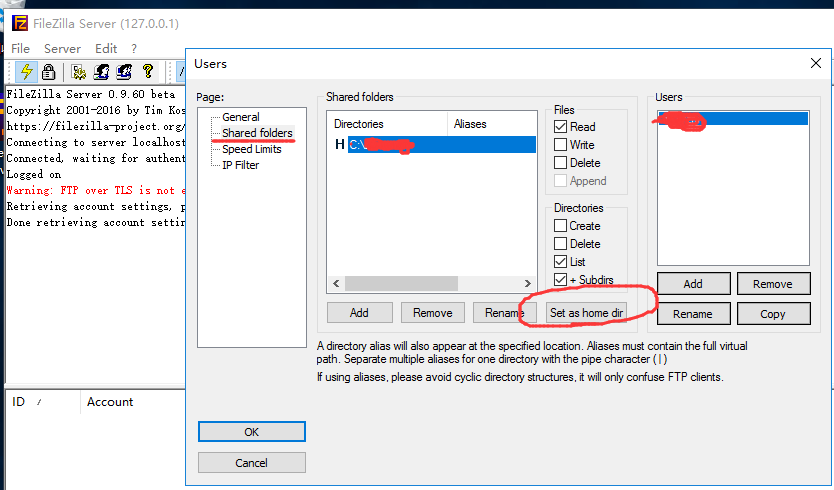Screen dimensions: 834x490
Task: Open the Server menu
Action: point(62,48)
